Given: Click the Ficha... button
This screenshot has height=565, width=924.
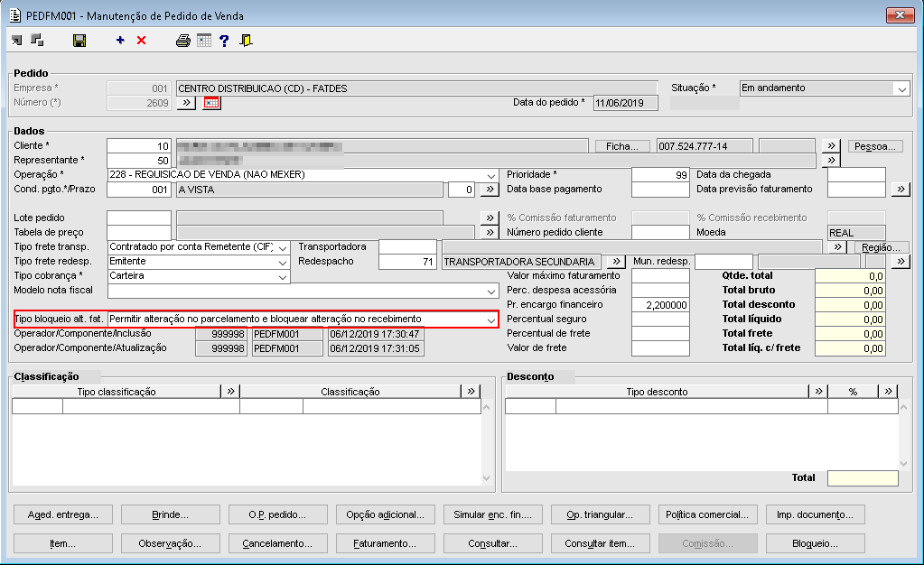Looking at the screenshot, I should click(622, 146).
